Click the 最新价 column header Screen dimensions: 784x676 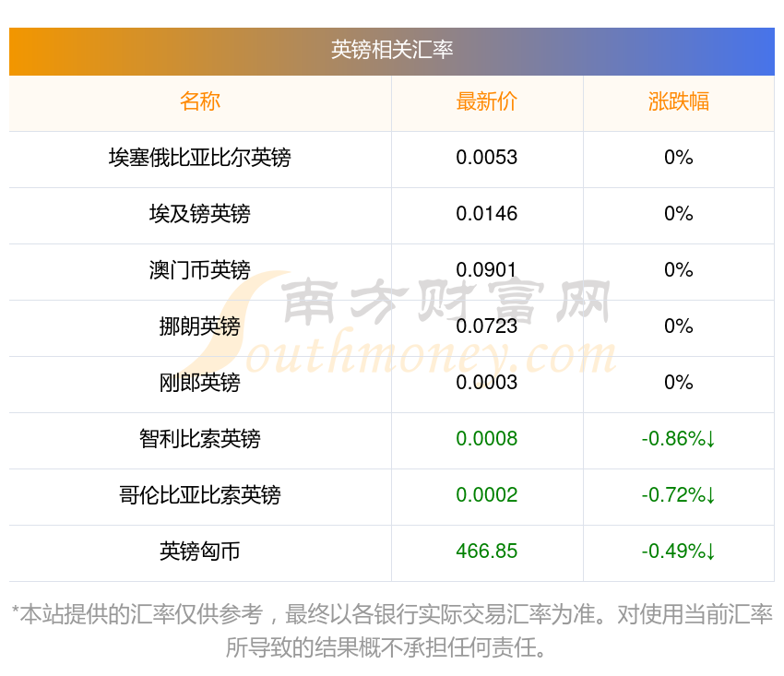coord(486,101)
